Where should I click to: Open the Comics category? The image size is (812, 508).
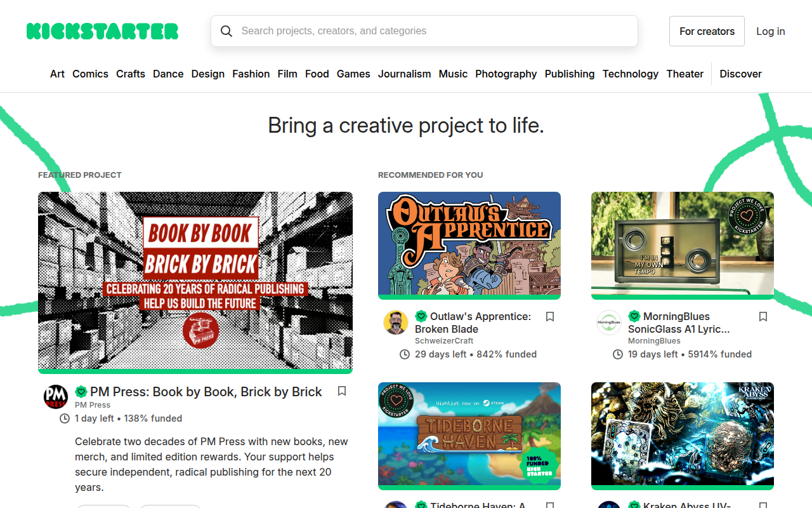pyautogui.click(x=90, y=74)
